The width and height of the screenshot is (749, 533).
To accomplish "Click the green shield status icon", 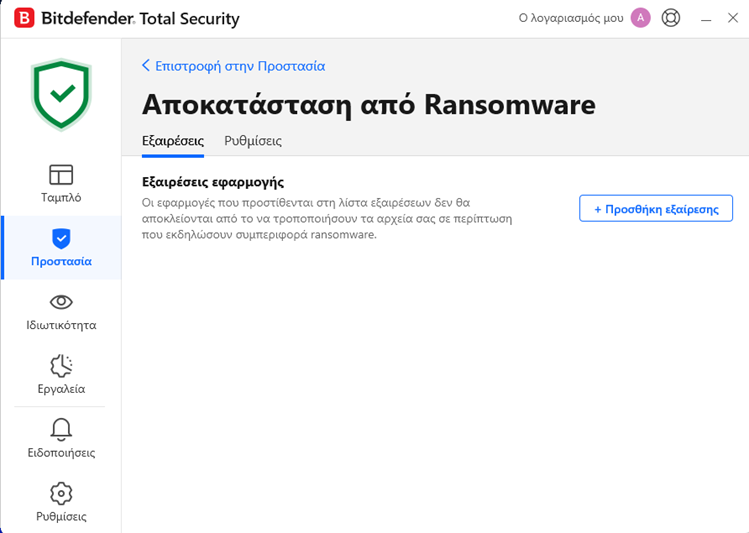I will [x=61, y=94].
